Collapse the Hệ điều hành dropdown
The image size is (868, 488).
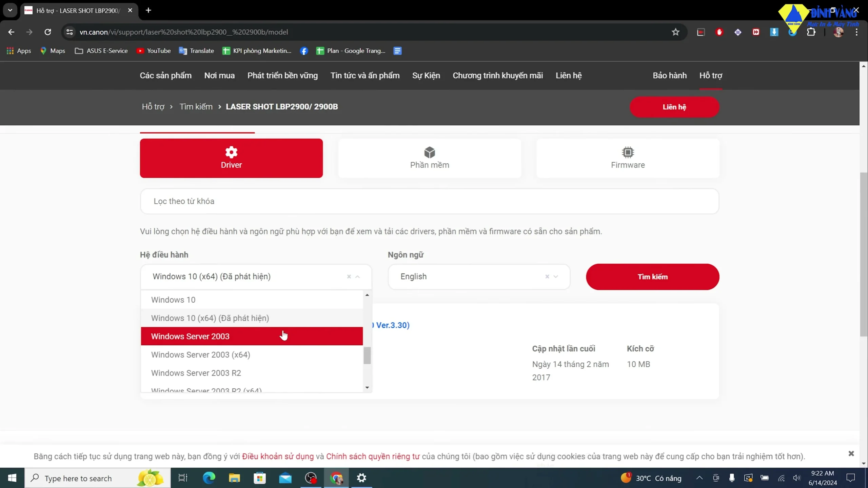pos(357,277)
